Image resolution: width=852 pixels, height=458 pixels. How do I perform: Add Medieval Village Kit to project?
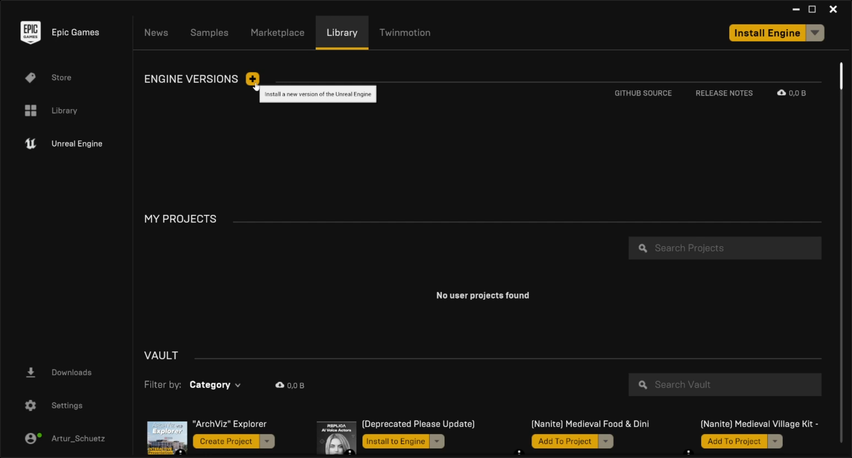[734, 441]
